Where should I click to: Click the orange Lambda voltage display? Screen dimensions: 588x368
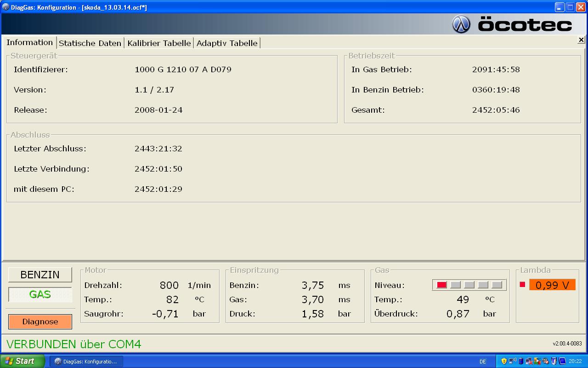[x=552, y=285]
